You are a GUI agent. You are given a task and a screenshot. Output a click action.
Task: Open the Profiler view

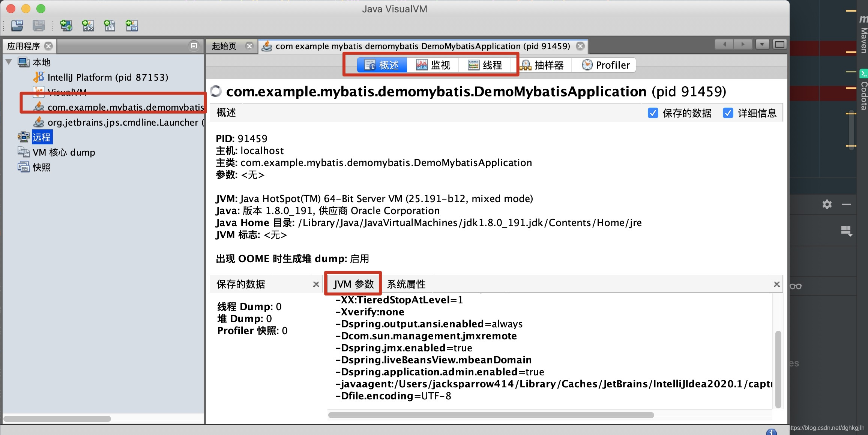[x=605, y=65]
